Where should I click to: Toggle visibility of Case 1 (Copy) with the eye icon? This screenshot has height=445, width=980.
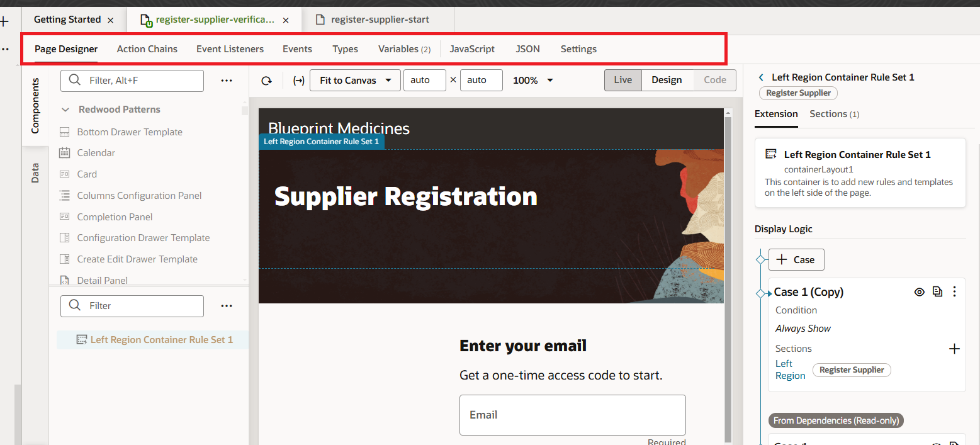coord(920,291)
